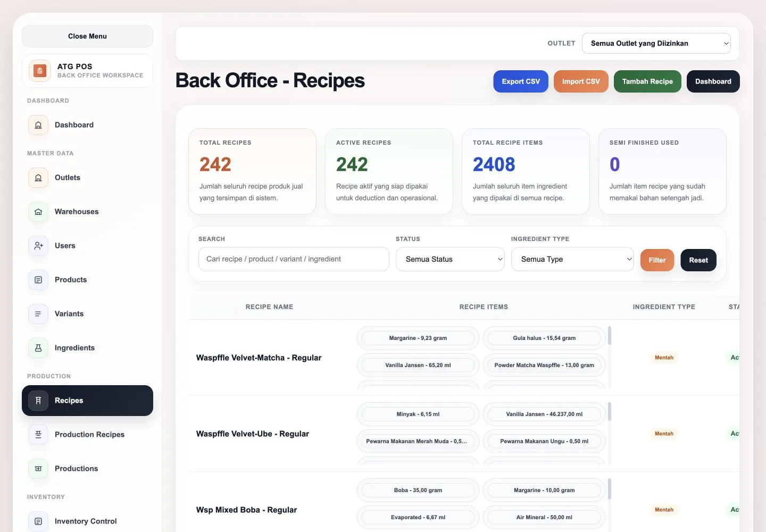Screen dimensions: 766x532
Task: Select Inventory Control menu item
Action: click(x=87, y=521)
